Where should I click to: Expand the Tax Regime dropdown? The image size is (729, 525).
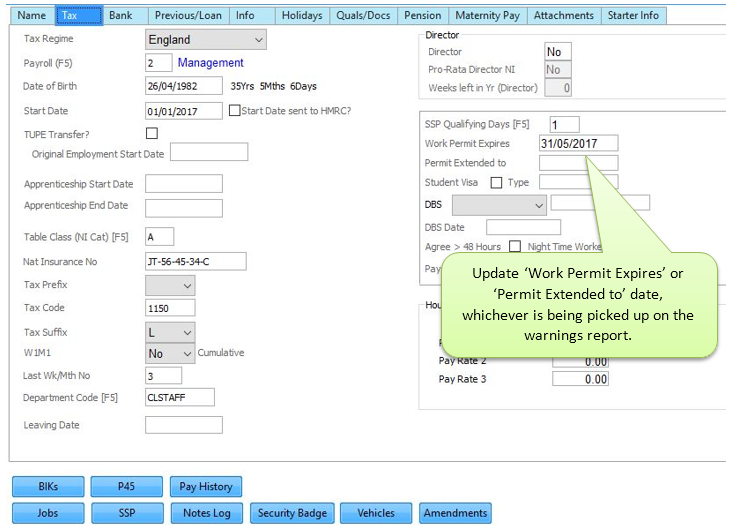pos(205,40)
